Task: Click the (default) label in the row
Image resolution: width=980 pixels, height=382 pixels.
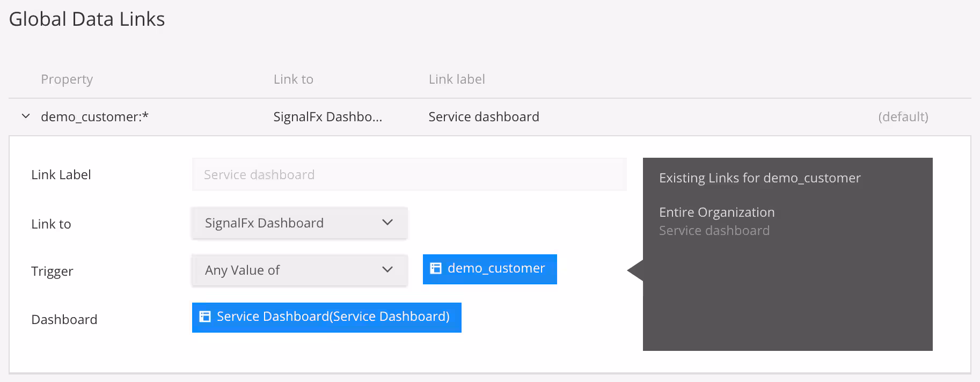Action: (903, 117)
